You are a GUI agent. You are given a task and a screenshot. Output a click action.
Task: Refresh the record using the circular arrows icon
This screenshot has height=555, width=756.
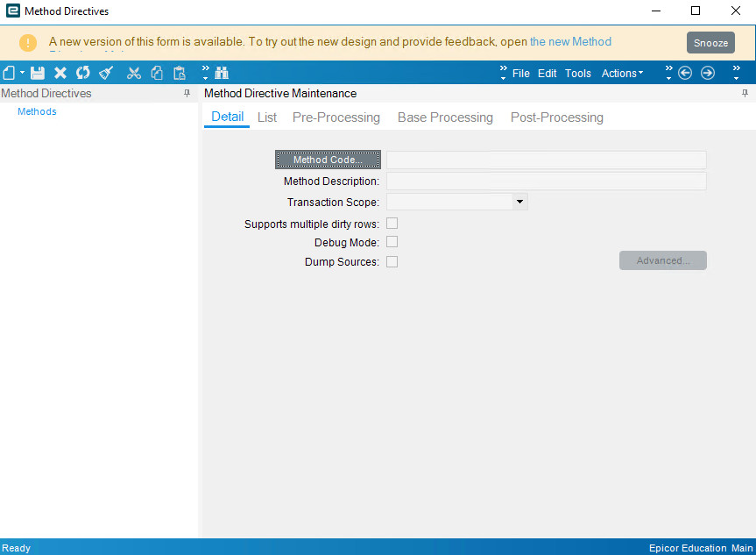tap(82, 73)
